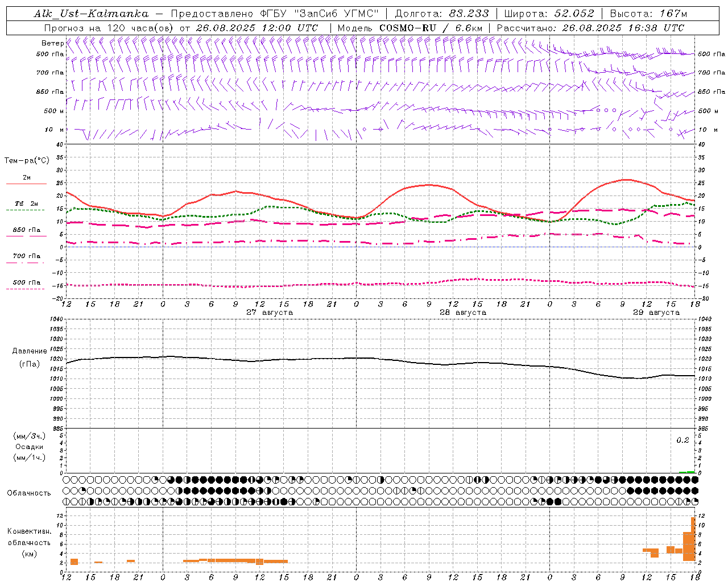Click the legend line sample under 2м

[26, 184]
